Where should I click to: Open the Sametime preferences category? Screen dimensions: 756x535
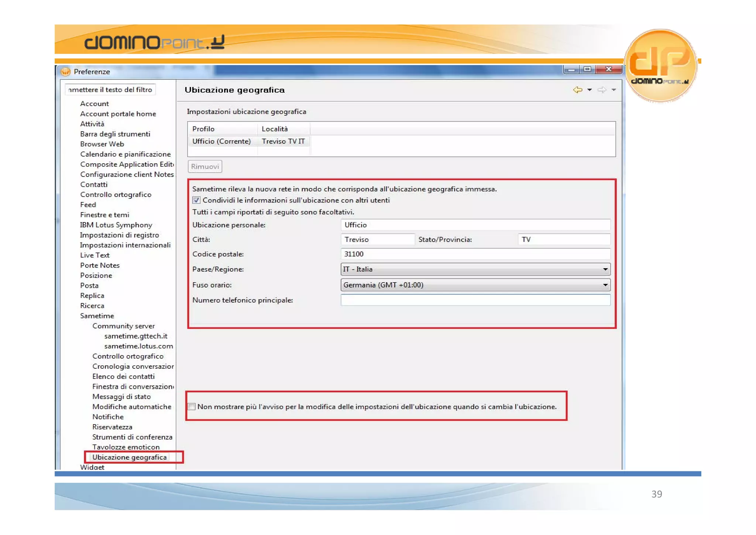pyautogui.click(x=97, y=316)
